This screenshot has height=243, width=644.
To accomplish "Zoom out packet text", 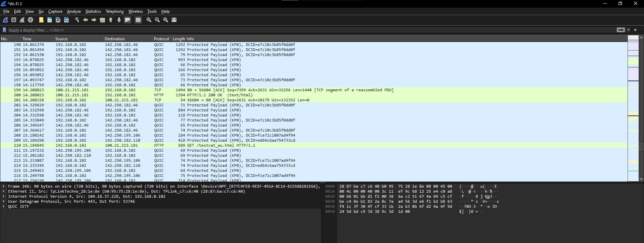I will tap(157, 20).
